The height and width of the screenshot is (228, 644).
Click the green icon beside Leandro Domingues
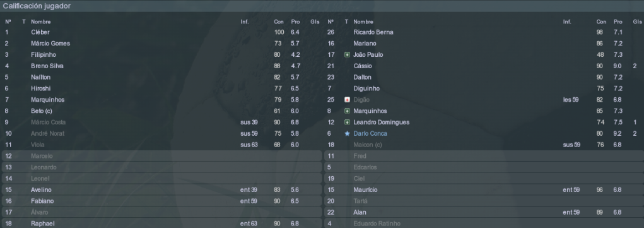(347, 123)
